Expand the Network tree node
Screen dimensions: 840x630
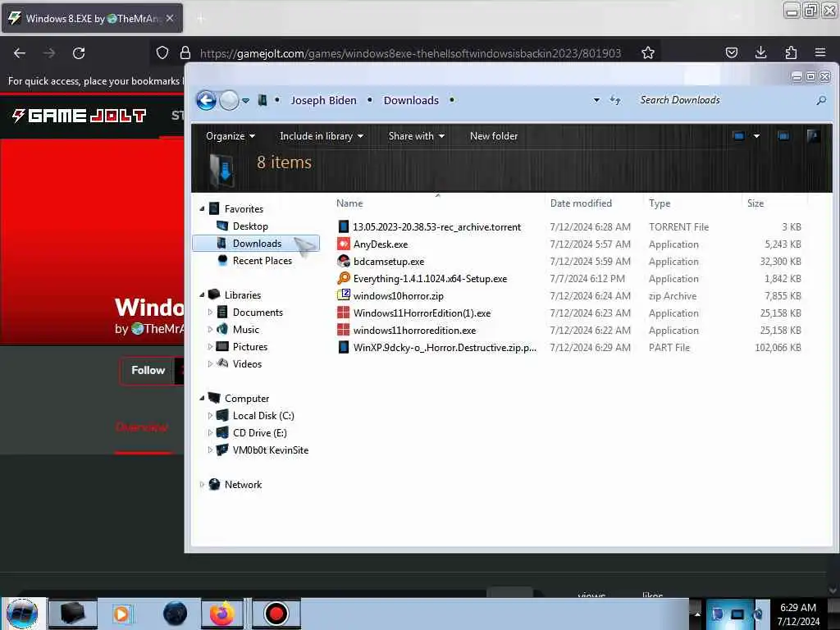point(202,484)
